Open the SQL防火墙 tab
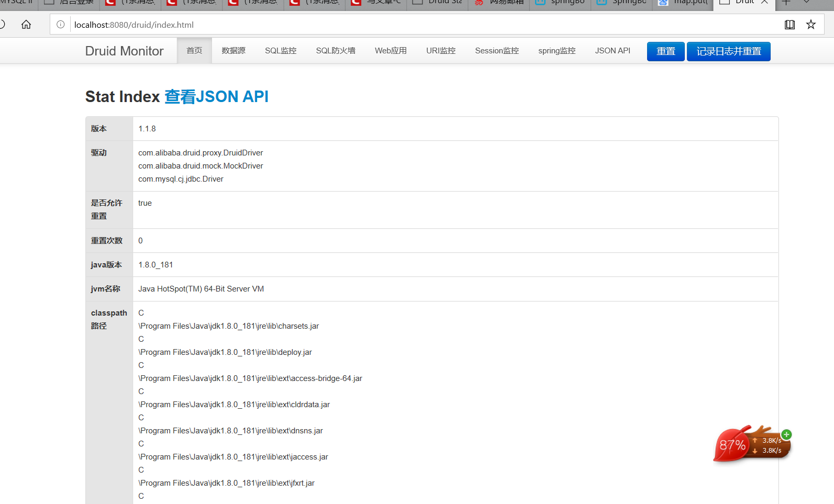834x504 pixels. tap(336, 51)
